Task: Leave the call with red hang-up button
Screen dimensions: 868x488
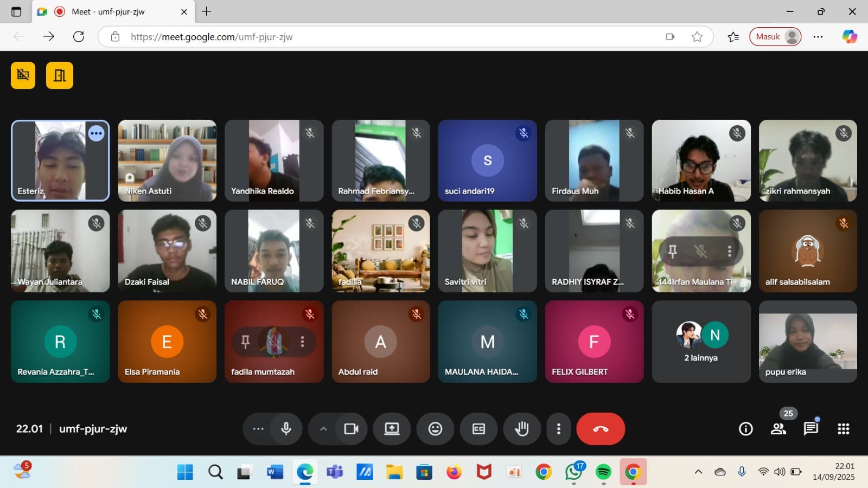Action: 601,429
